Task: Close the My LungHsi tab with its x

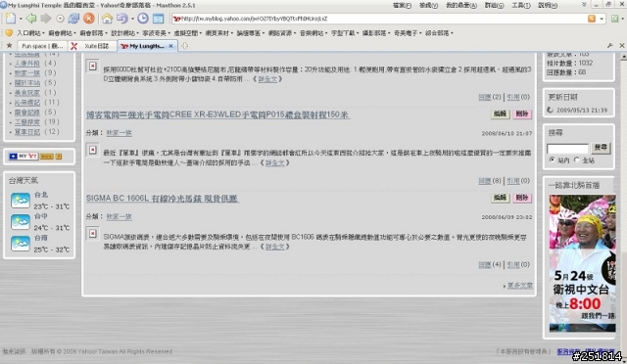Action: point(170,46)
